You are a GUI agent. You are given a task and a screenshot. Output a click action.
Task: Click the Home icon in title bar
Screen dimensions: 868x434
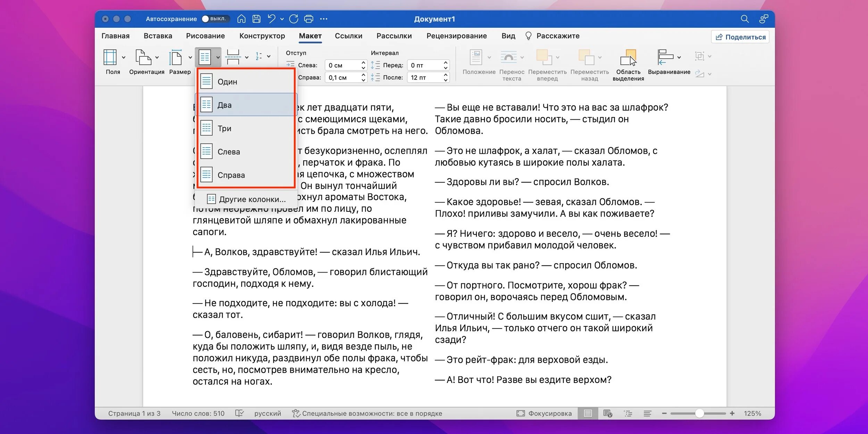click(241, 19)
